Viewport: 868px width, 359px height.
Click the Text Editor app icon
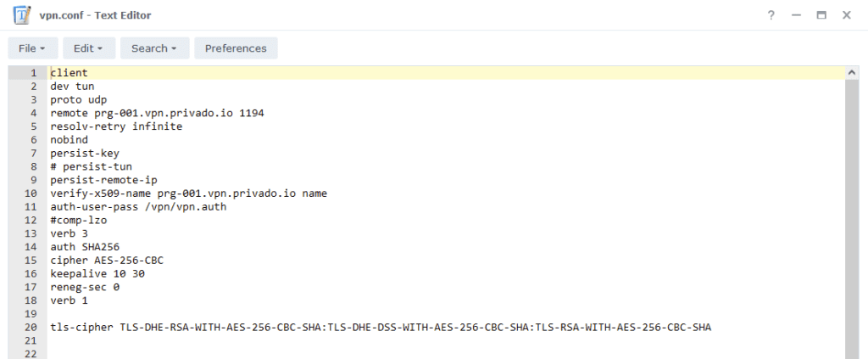click(x=21, y=15)
